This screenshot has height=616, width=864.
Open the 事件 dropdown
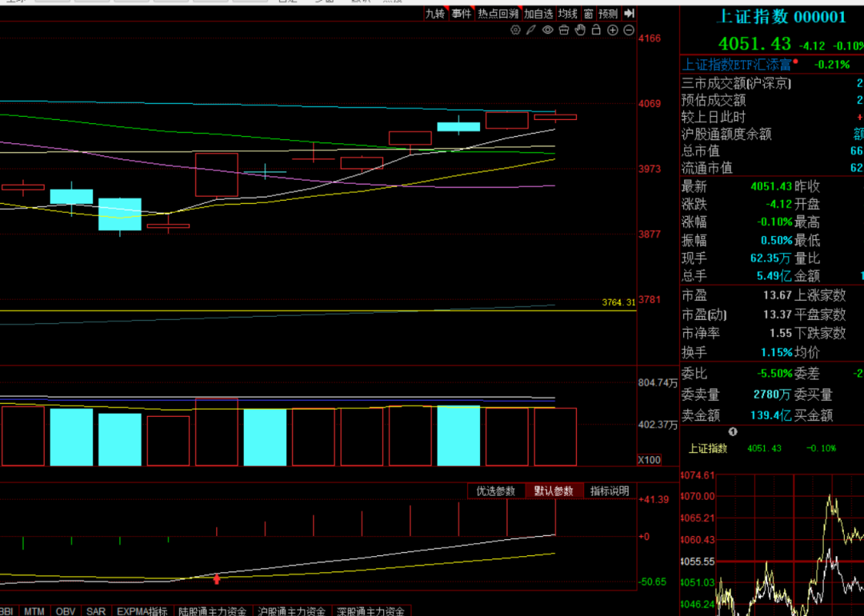click(x=462, y=14)
